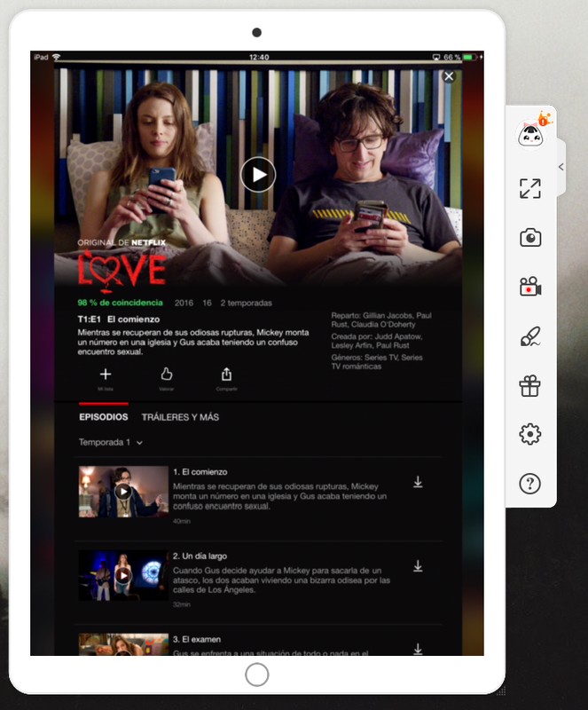Screen dimensions: 588x710
Task: Play the episode 1 El comienzo thumbnail
Action: (123, 492)
